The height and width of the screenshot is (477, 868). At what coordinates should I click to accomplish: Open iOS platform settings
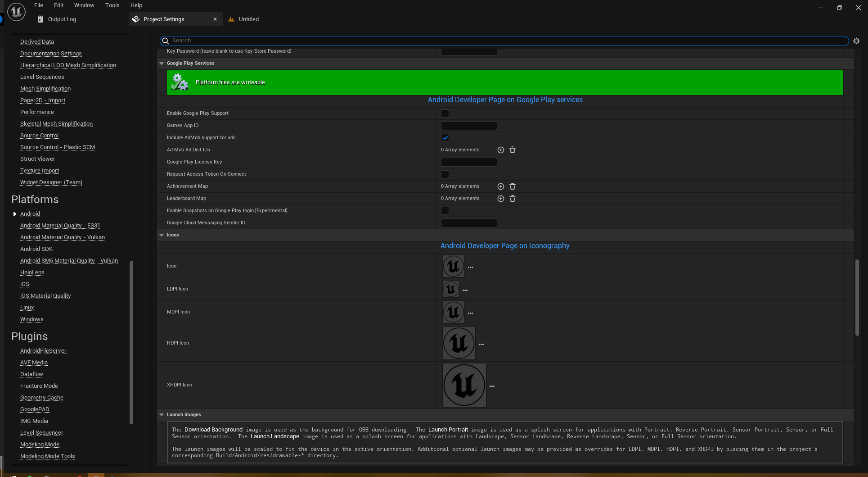click(25, 284)
